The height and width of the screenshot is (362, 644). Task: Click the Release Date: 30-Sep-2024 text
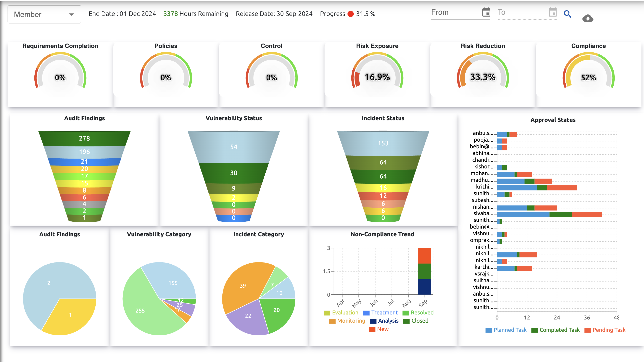tap(274, 14)
